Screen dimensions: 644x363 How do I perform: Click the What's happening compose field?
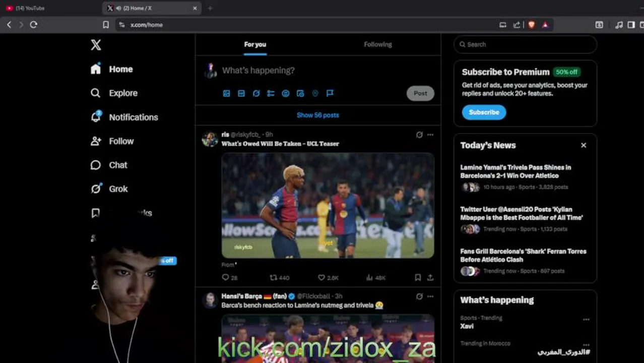tap(259, 71)
